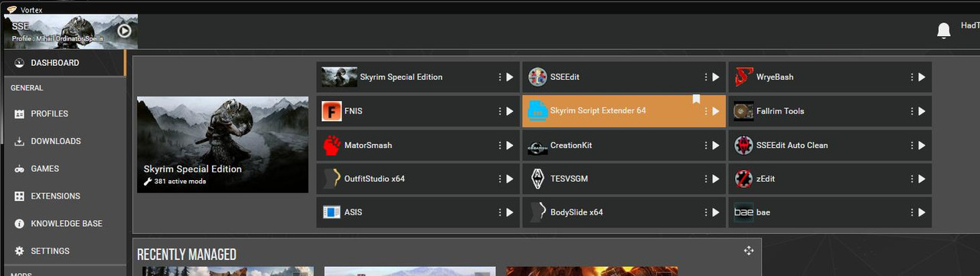Run Skyrim Special Edition tool with play arrow

coord(509,77)
